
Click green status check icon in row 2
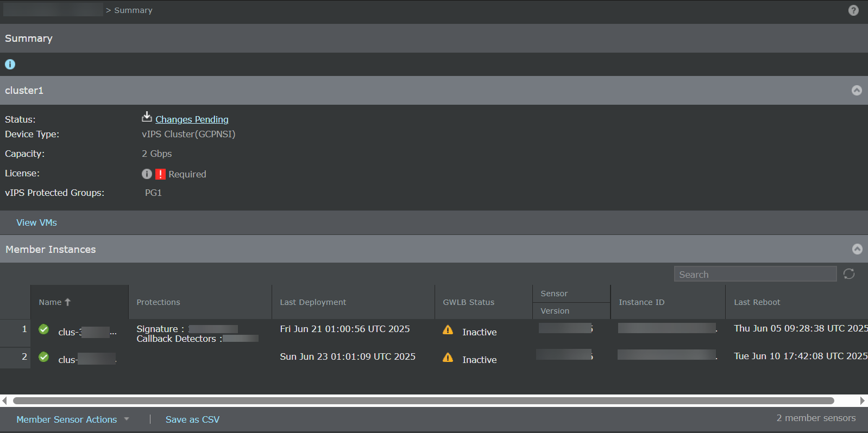click(44, 357)
